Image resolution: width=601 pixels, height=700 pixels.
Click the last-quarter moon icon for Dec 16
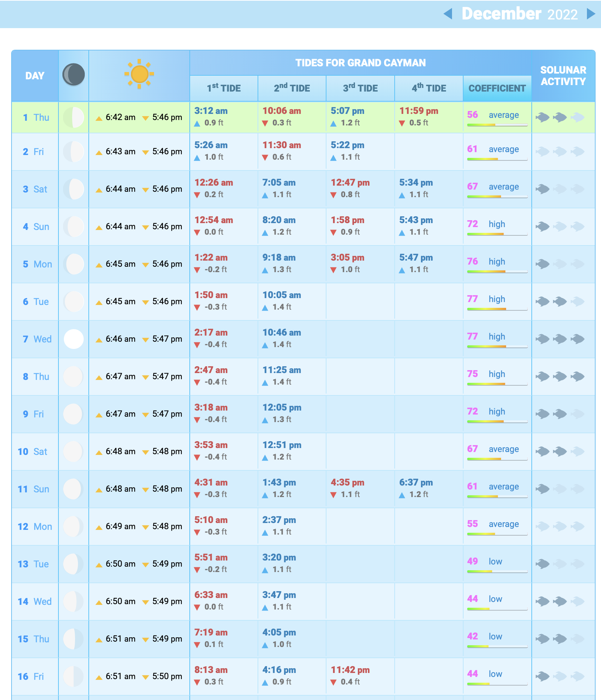[74, 677]
